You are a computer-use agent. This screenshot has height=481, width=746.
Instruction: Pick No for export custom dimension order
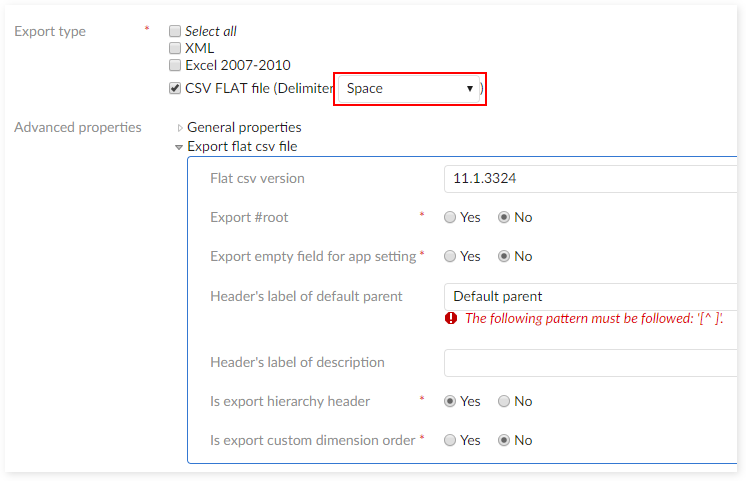pyautogui.click(x=504, y=440)
